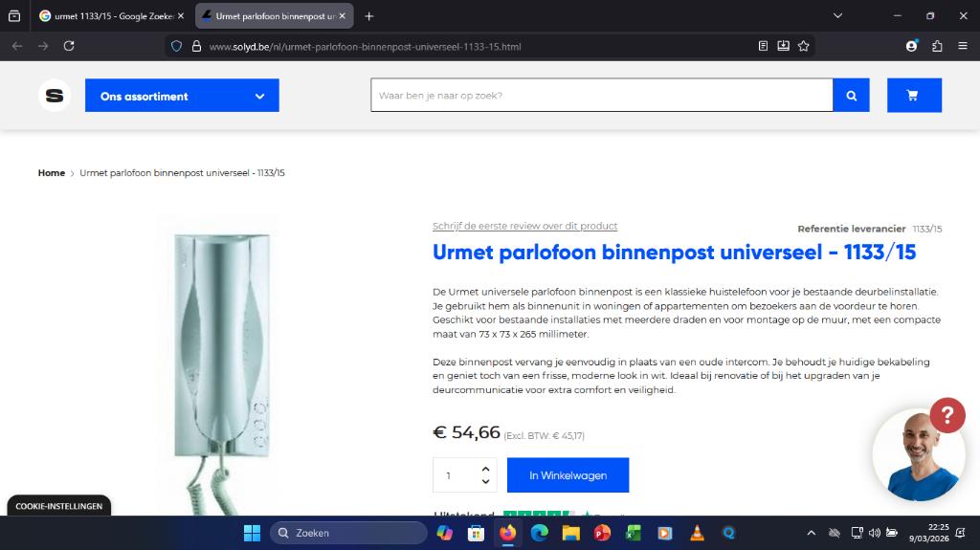This screenshot has height=550, width=980.
Task: Open Firefox recent browsing panel icon
Action: (x=14, y=16)
